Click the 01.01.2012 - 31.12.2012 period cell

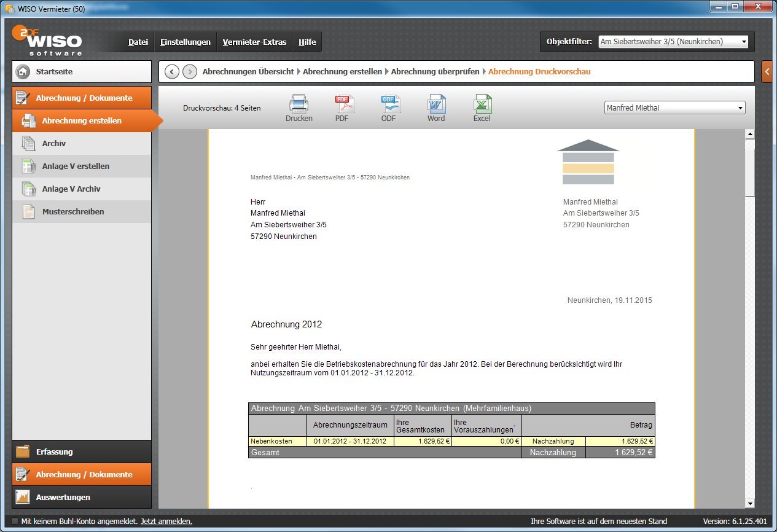[350, 441]
